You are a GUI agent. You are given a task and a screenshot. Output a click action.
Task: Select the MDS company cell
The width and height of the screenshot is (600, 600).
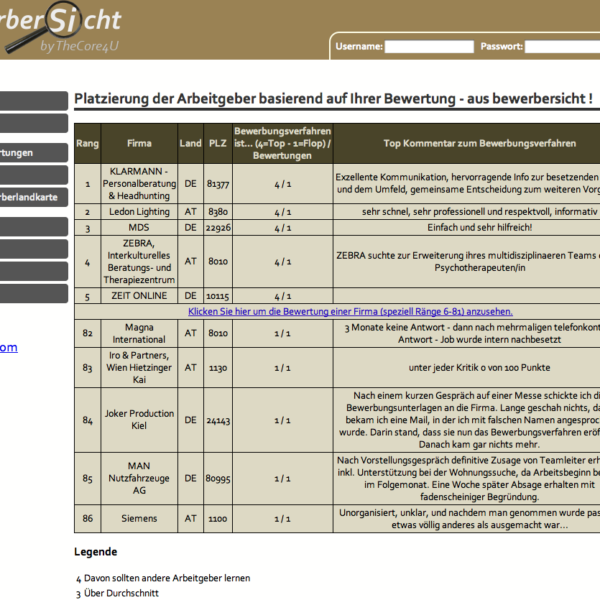click(139, 228)
